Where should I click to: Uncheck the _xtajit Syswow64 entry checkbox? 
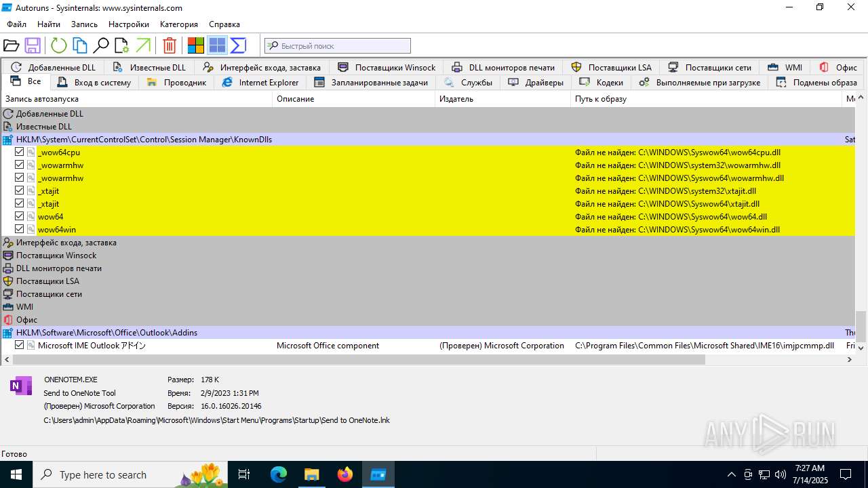point(19,203)
